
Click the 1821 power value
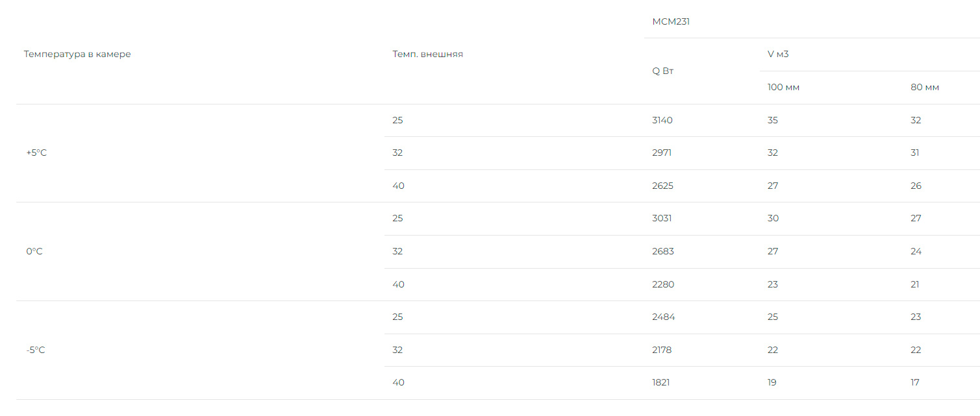pos(660,382)
